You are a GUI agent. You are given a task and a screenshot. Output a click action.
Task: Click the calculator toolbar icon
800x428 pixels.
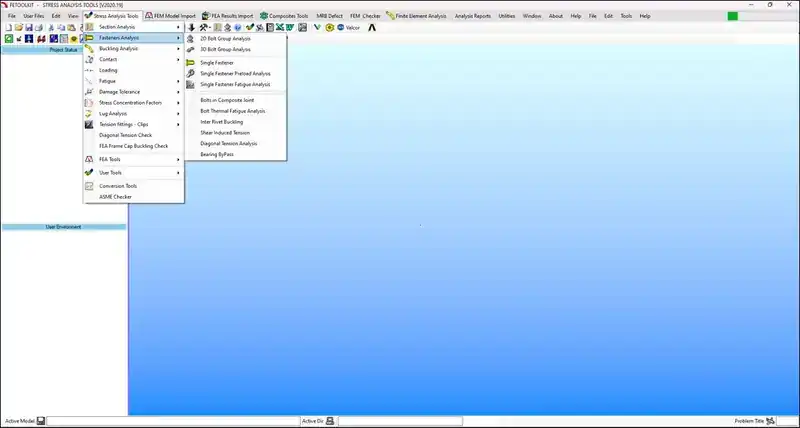tap(270, 28)
